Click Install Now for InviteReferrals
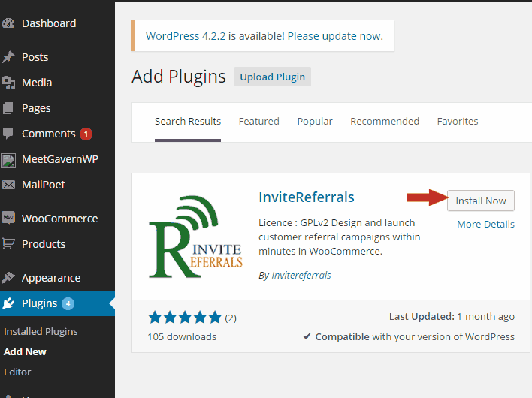This screenshot has width=532, height=398. click(481, 201)
